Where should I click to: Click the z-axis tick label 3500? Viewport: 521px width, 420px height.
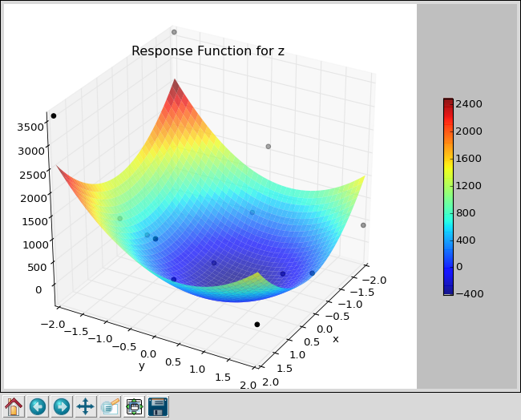tap(30, 127)
